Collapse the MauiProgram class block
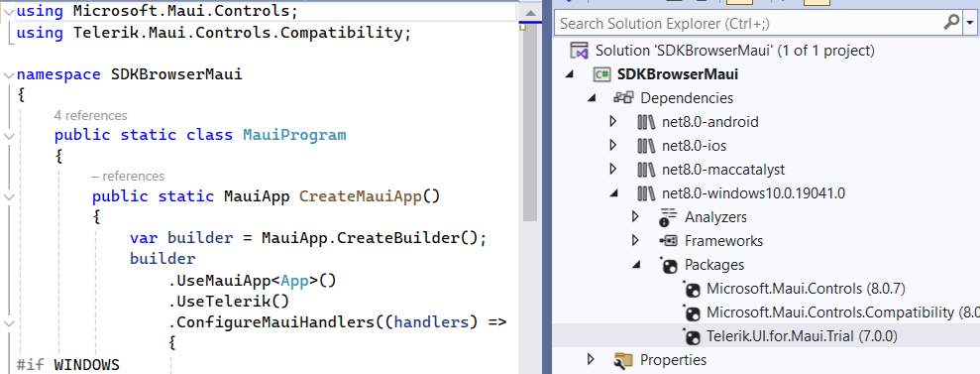Screen dimensions: 980x374 [x=8, y=135]
